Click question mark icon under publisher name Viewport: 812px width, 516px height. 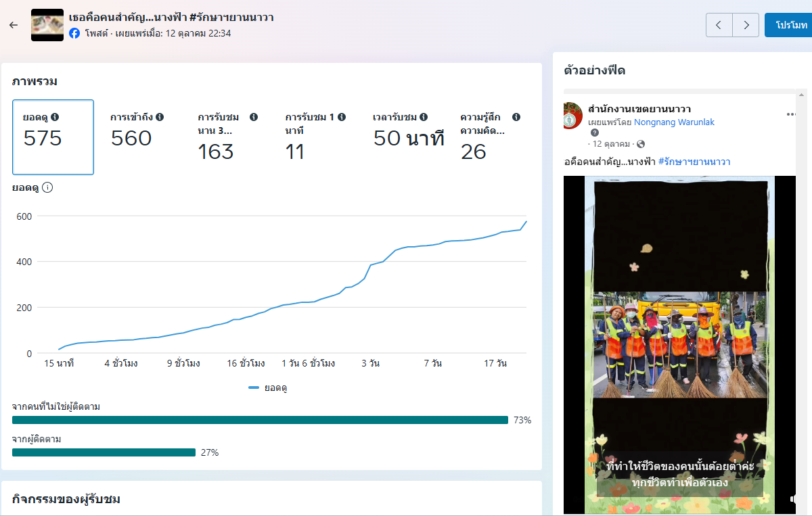pyautogui.click(x=595, y=133)
